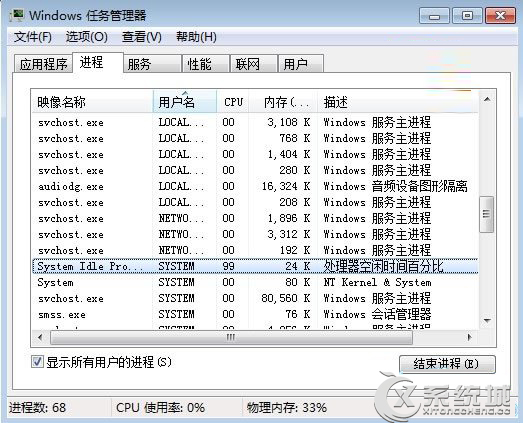523x423 pixels.
Task: Open the 帮助(H) menu
Action: tap(196, 37)
